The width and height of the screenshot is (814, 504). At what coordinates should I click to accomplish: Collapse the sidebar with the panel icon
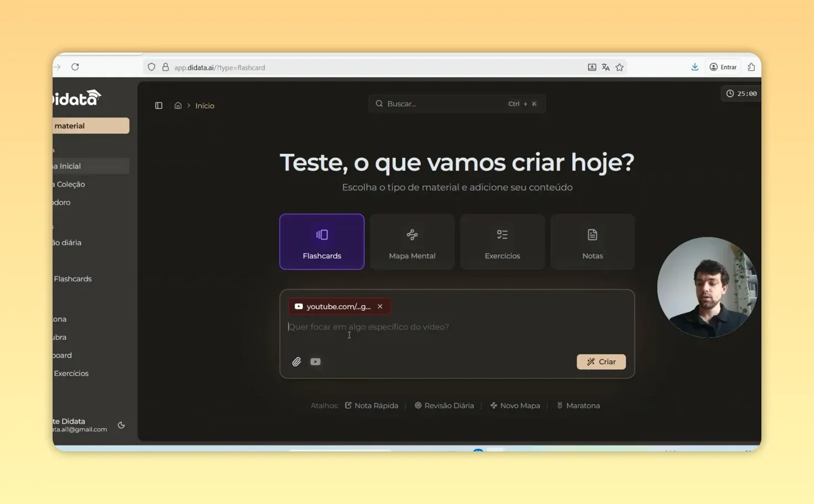[x=159, y=105]
